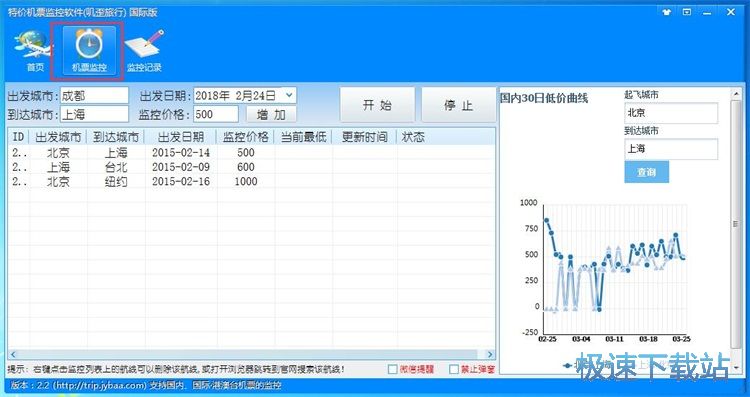This screenshot has width=750, height=397.
Task: Click the 开始 button
Action: (377, 105)
